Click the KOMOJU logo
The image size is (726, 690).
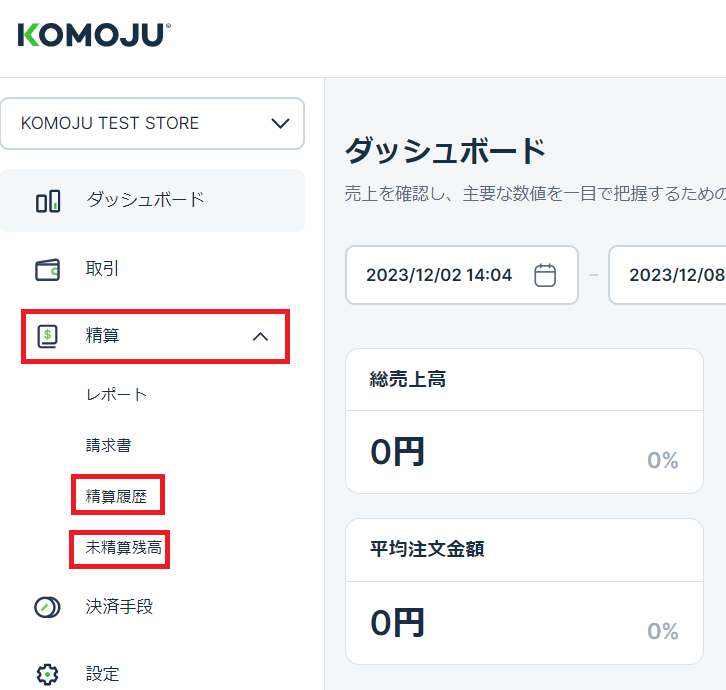point(94,36)
